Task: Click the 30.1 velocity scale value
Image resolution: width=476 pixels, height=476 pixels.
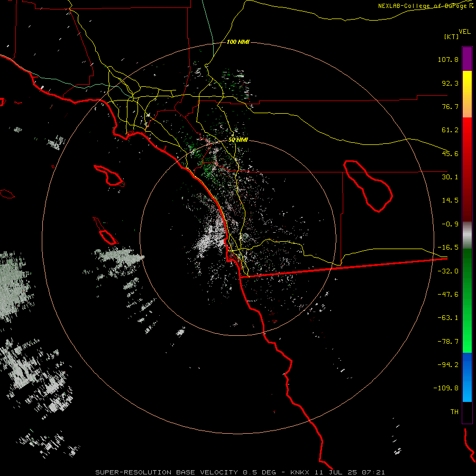Action: point(450,177)
